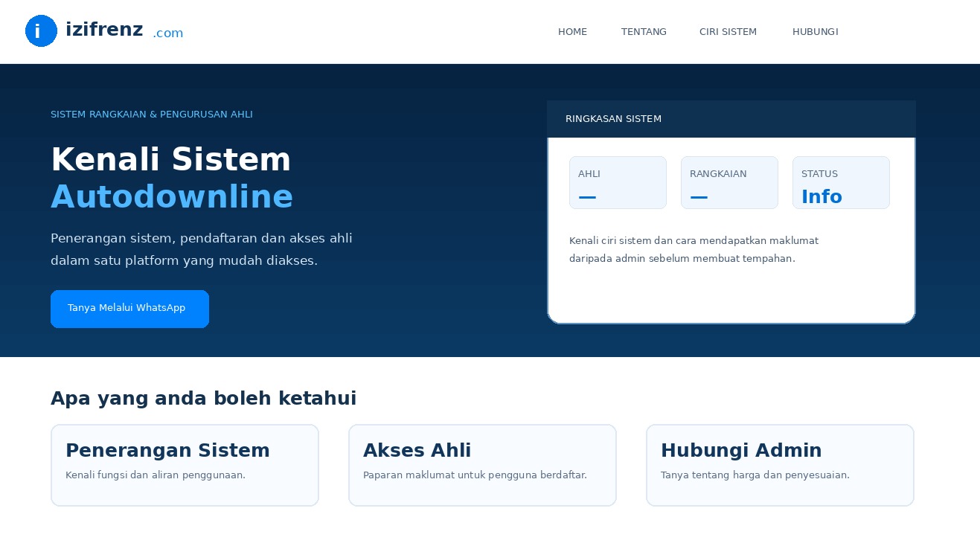980x546 pixels.
Task: Go to the TENTANG page
Action: tap(644, 32)
